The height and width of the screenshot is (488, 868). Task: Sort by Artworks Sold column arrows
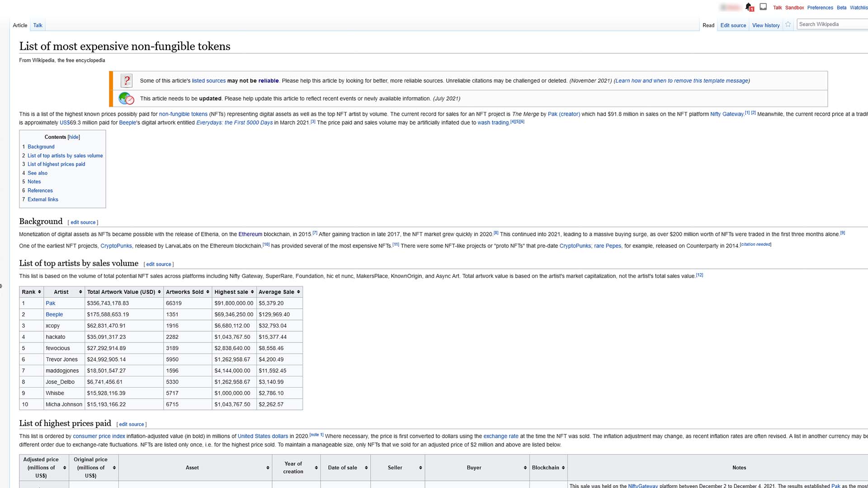208,292
